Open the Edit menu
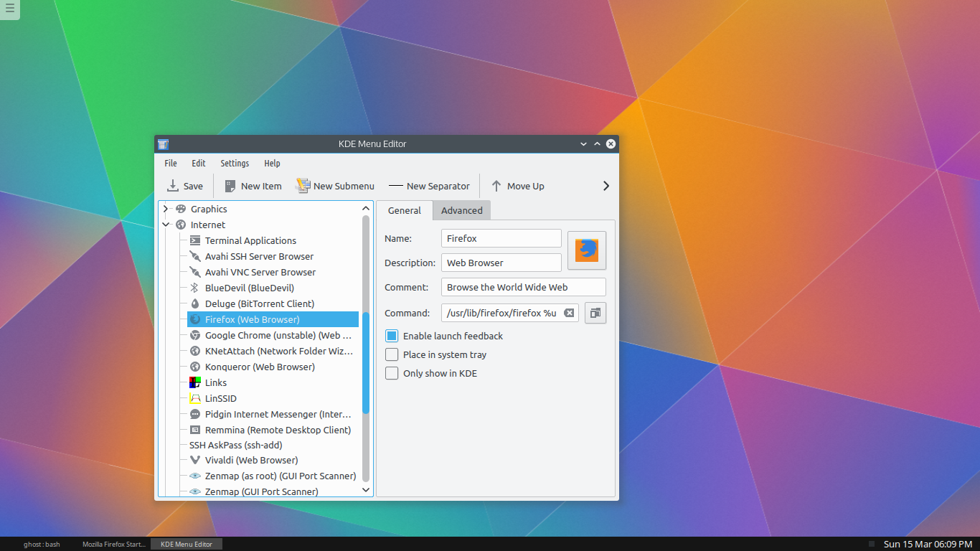This screenshot has height=551, width=980. 199,164
